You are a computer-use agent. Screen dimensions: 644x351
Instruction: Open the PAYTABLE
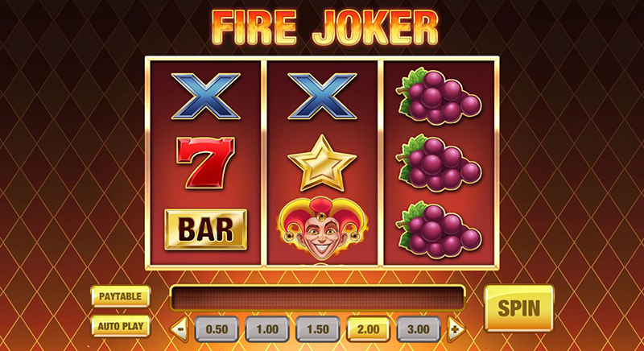(x=120, y=296)
